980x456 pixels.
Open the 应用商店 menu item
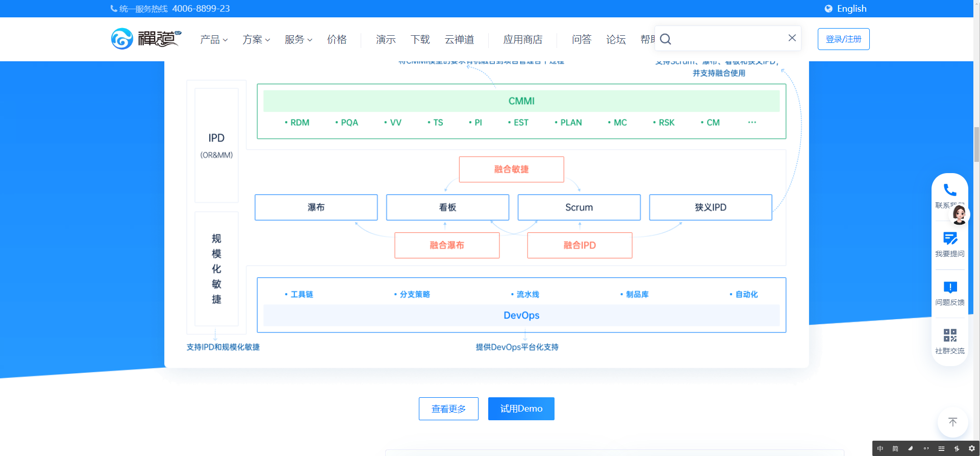(523, 39)
